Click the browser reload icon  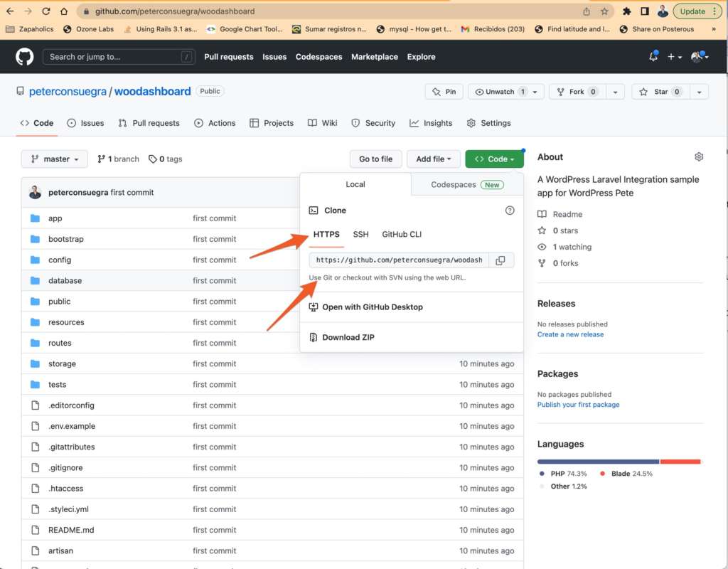point(46,11)
